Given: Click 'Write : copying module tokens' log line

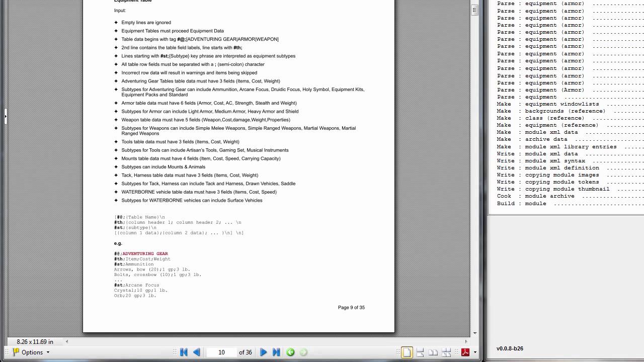Looking at the screenshot, I should 548,182.
